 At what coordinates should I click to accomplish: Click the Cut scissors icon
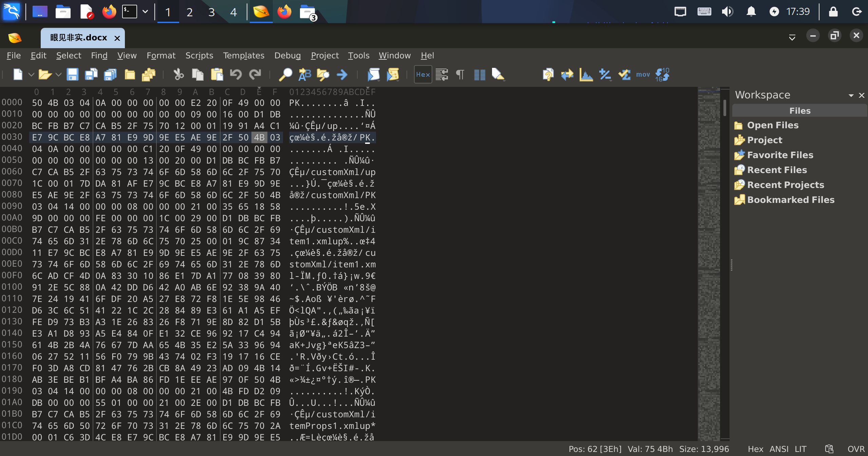[x=178, y=74]
